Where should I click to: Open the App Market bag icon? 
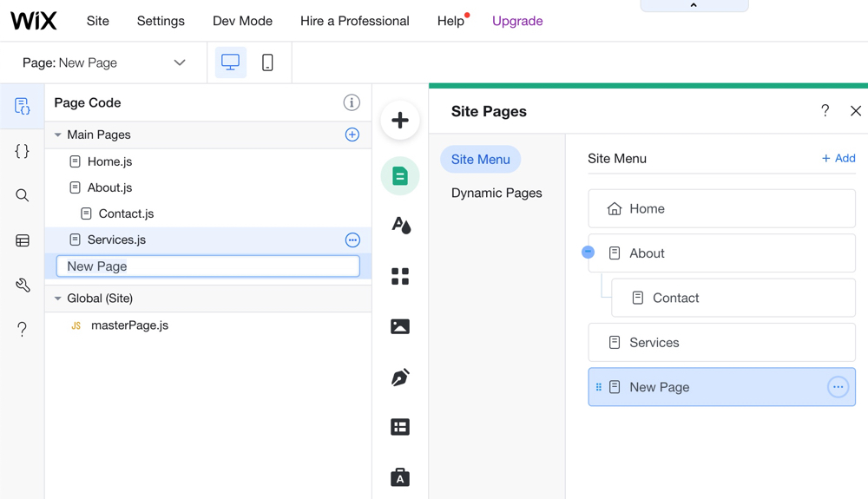(x=399, y=477)
